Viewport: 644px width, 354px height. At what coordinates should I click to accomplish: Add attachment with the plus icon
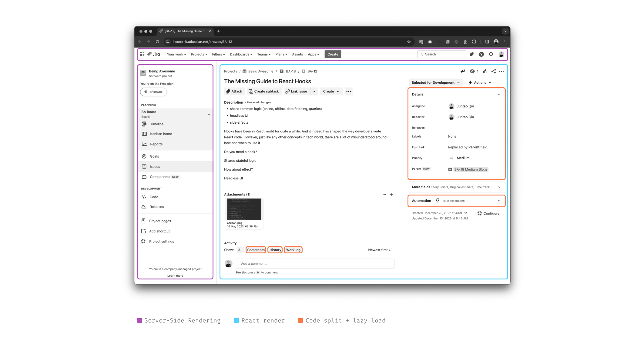[x=391, y=194]
